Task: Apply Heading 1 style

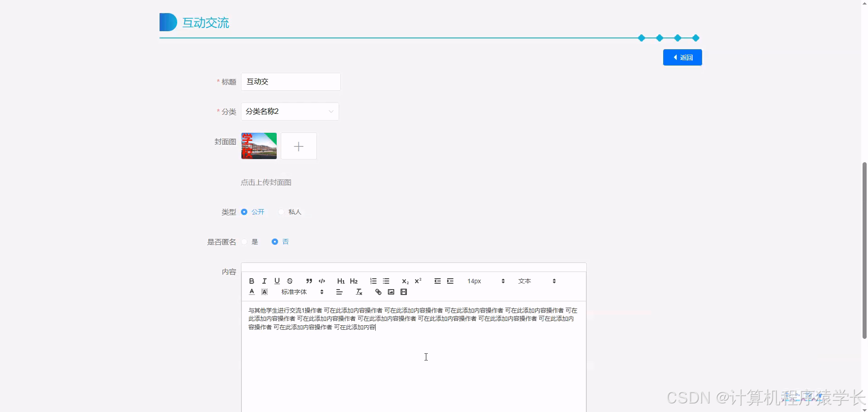Action: point(340,281)
